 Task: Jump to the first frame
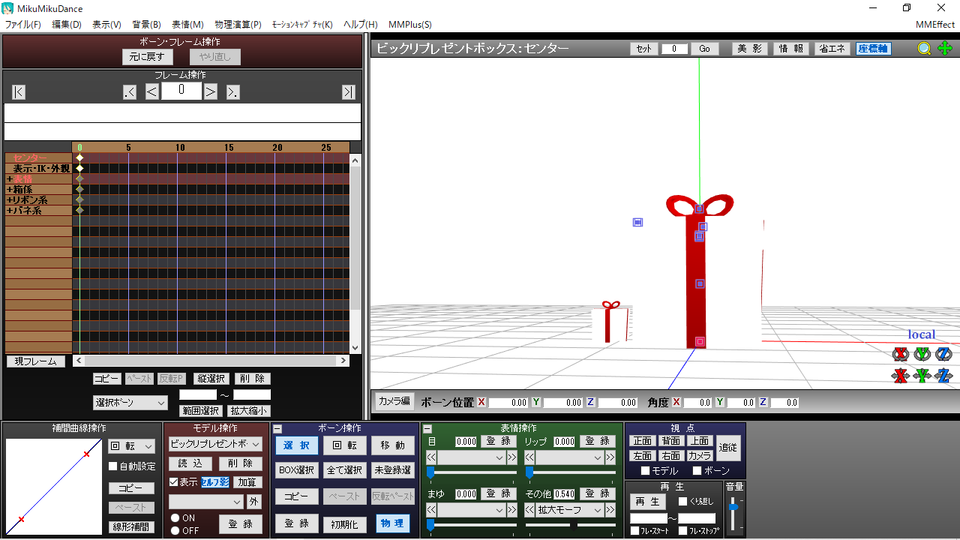click(x=18, y=92)
